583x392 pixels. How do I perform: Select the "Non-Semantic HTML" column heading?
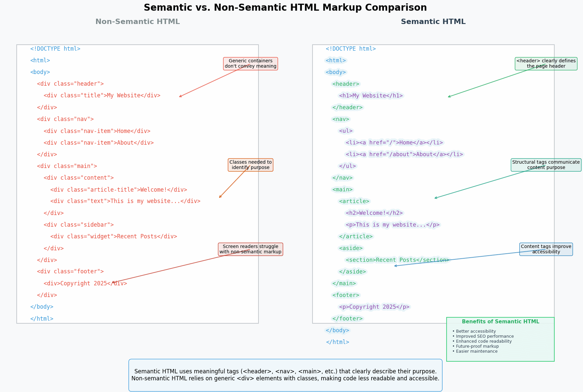pos(137,21)
